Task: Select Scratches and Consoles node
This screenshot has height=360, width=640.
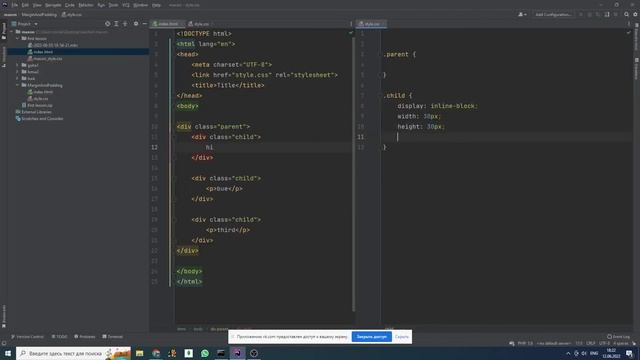Action: 39,119
